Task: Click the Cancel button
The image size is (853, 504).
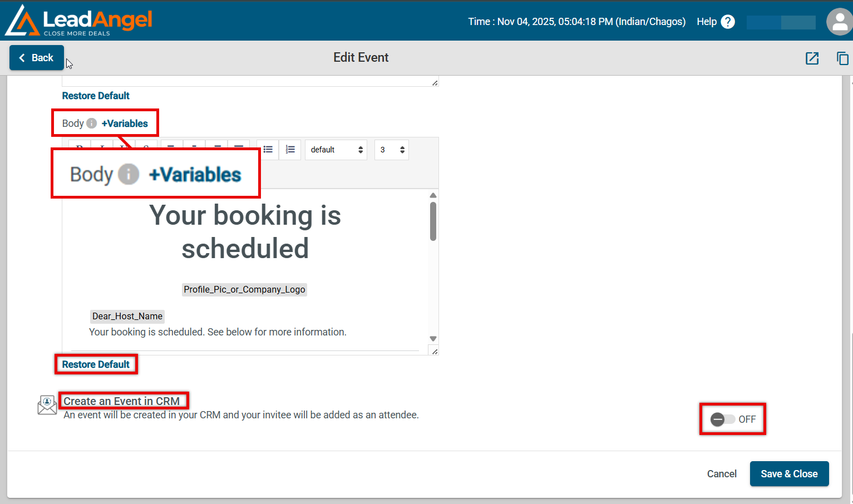Action: tap(722, 474)
